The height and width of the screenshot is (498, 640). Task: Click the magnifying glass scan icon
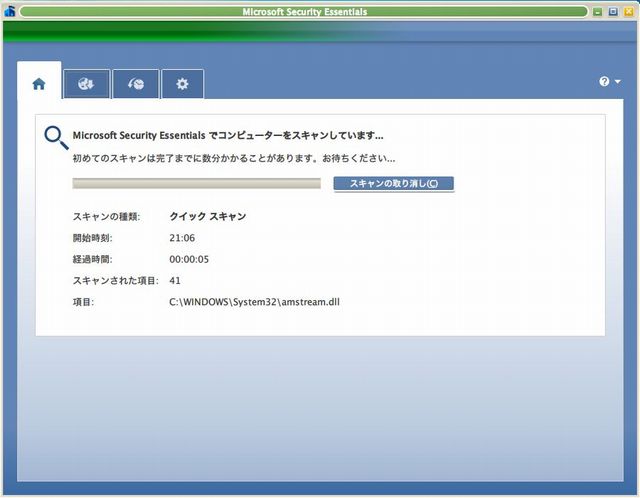tap(56, 138)
